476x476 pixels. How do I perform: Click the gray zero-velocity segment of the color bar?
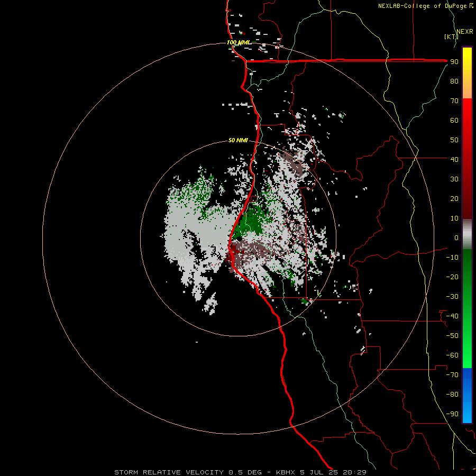pos(467,234)
